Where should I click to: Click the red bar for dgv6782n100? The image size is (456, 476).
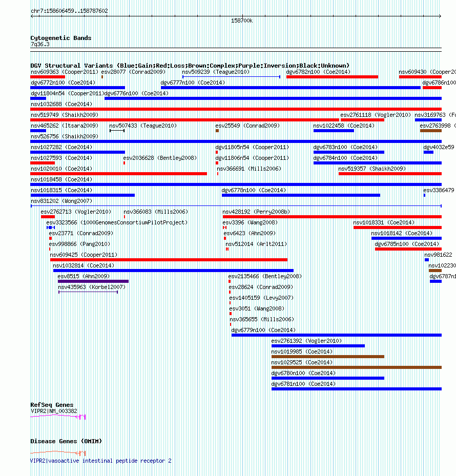[332, 77]
